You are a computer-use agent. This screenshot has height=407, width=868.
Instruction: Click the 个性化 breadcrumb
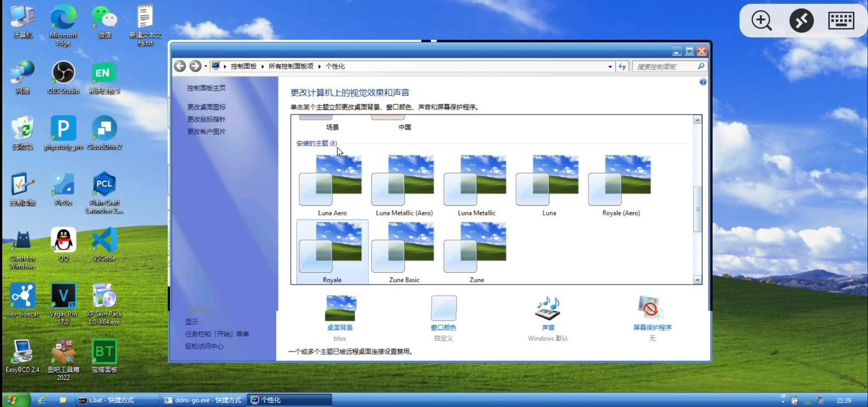click(x=335, y=66)
